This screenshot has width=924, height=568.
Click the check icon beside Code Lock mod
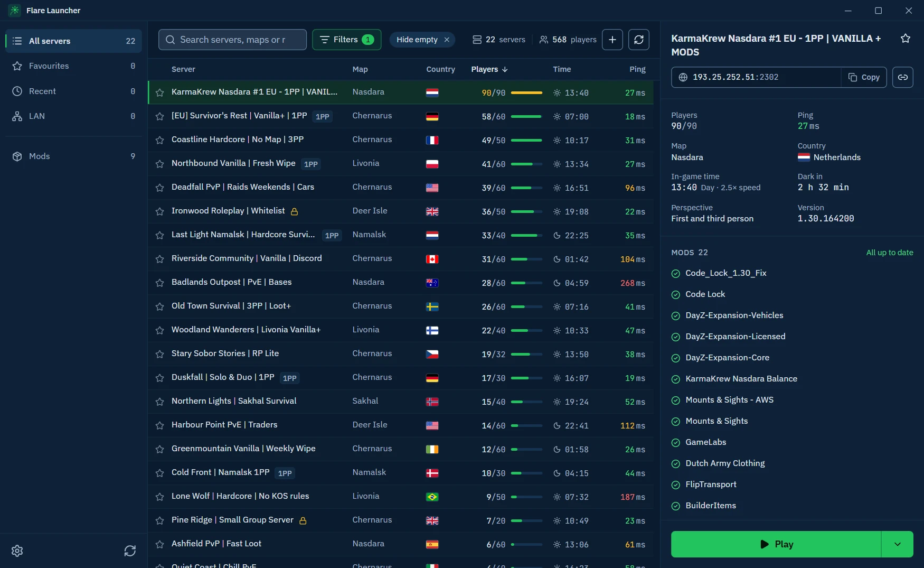(675, 294)
